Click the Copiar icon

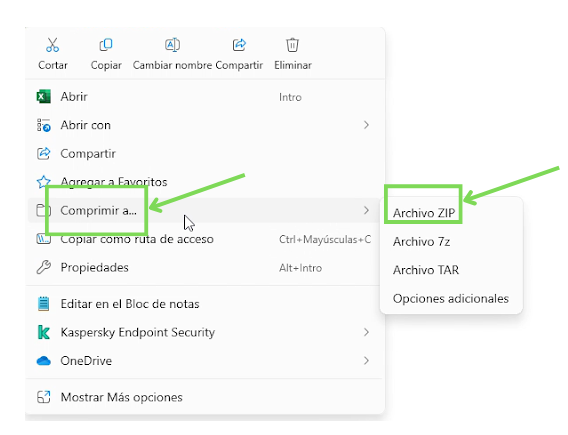pos(106,45)
